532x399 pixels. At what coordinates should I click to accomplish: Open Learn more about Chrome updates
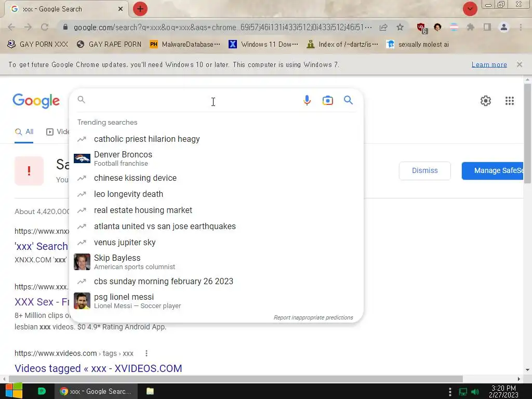pos(489,64)
